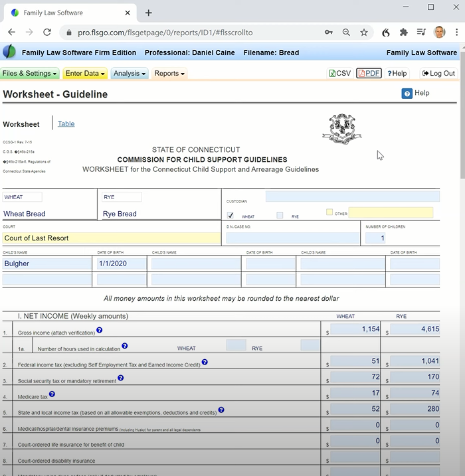
Task: Check the OTHER custodian checkbox
Action: (329, 212)
